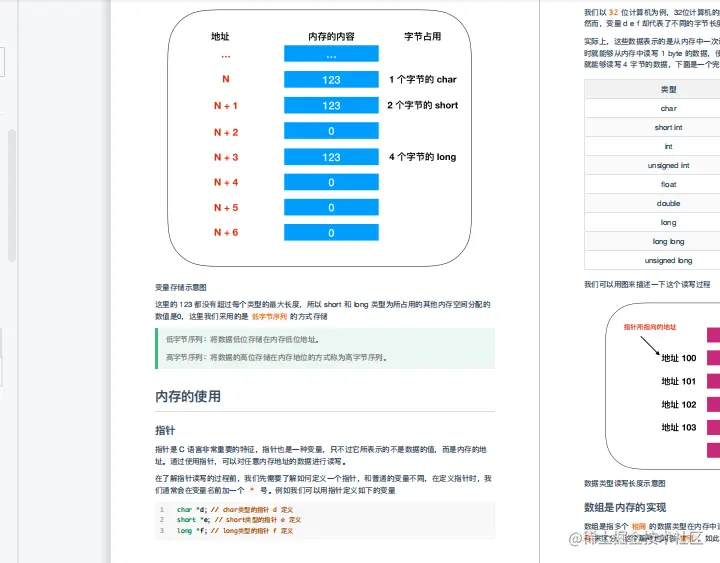Click the 'unsigned long' table cell
The image size is (720, 563).
tap(668, 260)
